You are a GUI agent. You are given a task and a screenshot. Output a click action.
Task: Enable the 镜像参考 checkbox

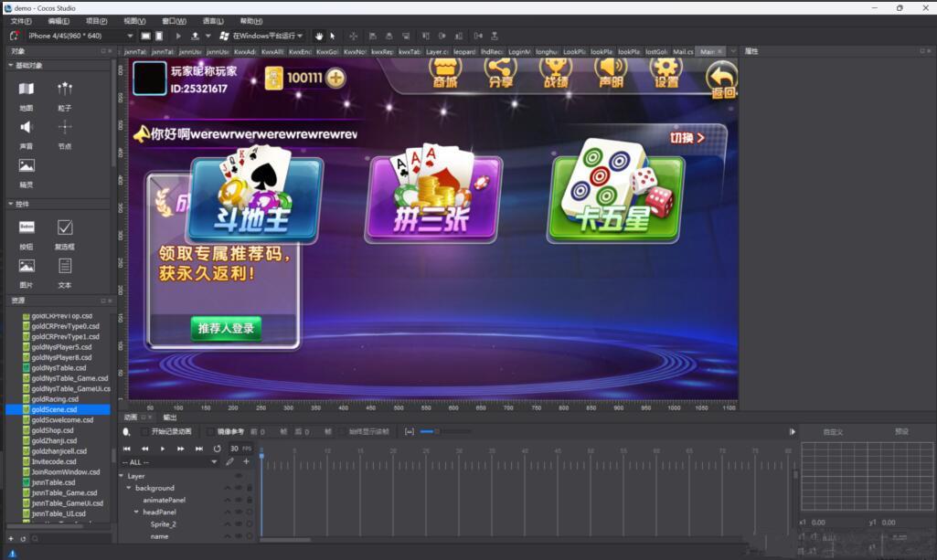coord(211,429)
